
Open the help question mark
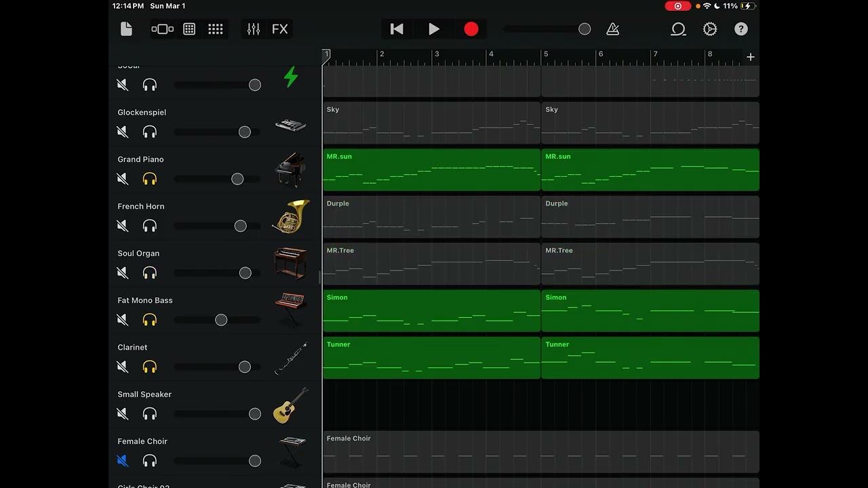(741, 29)
